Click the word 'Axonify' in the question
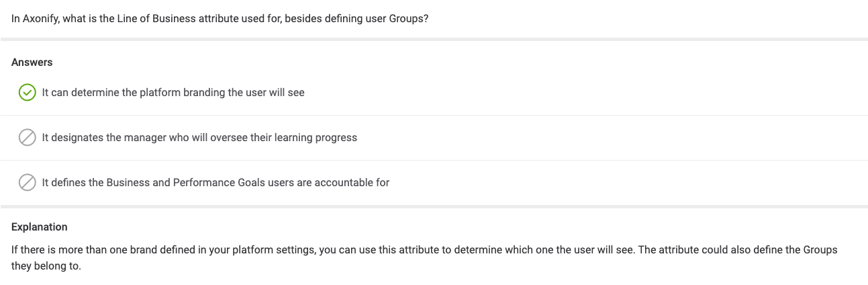The image size is (868, 285). click(41, 19)
